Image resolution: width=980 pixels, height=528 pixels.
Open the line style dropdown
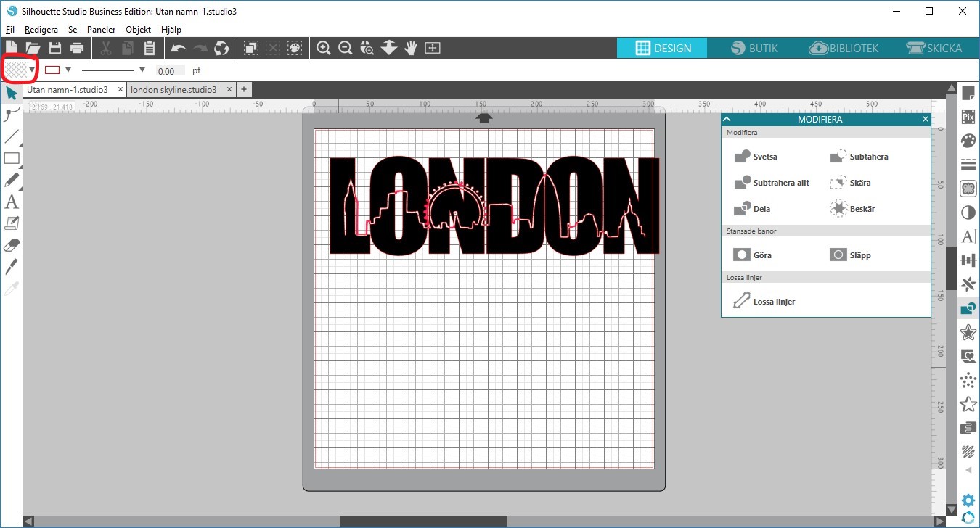point(142,70)
